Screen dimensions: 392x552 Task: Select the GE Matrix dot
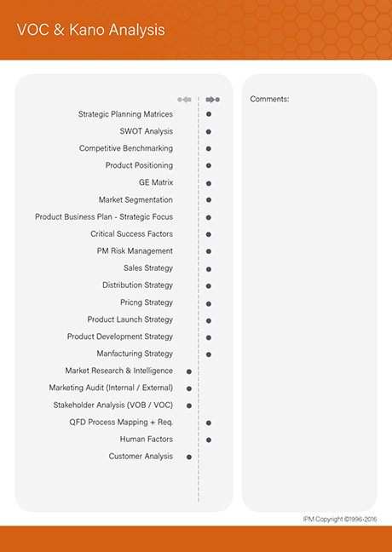click(x=209, y=183)
